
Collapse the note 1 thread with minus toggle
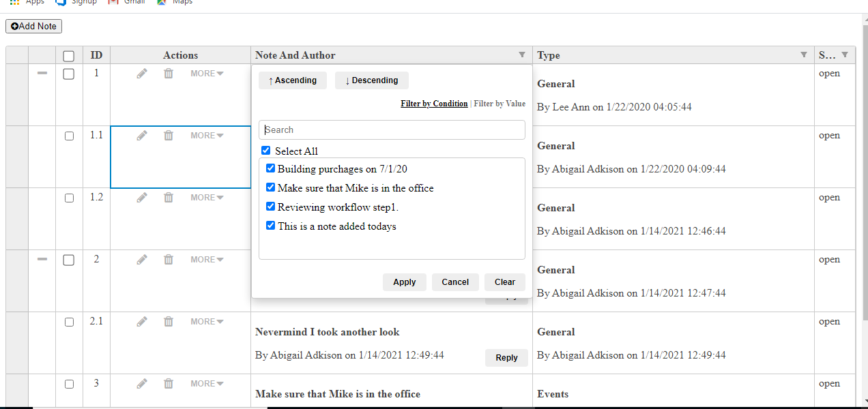tap(42, 74)
